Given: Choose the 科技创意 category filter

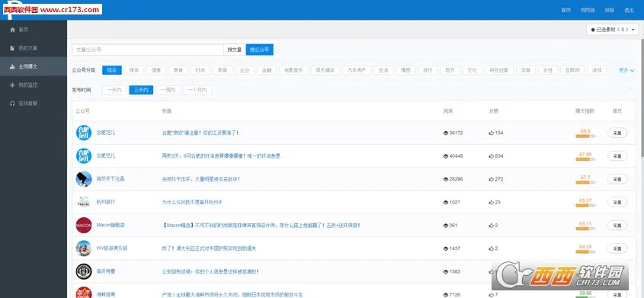Looking at the screenshot, I should click(x=499, y=70).
